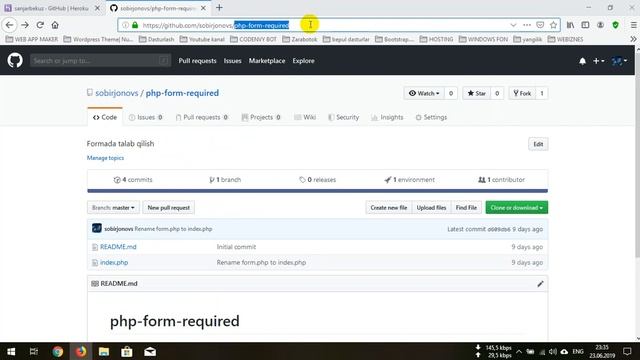Switch to the Code tab
Screen dimensions: 640x360
click(x=105, y=117)
